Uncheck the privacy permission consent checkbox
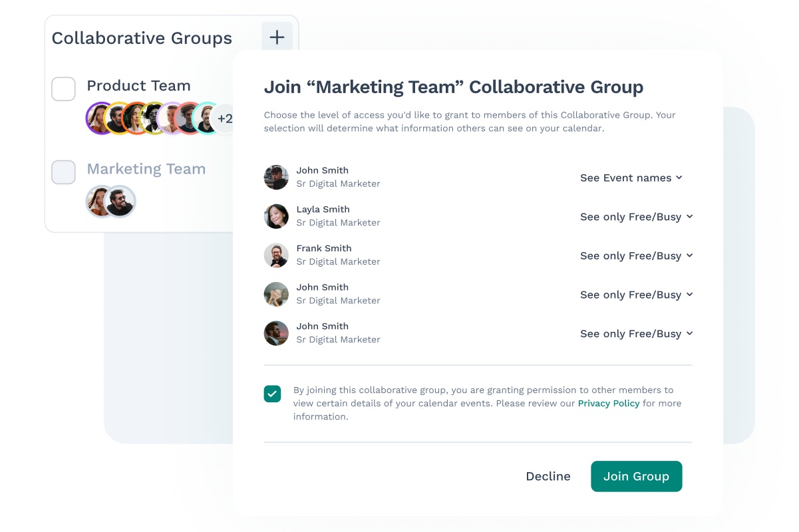The width and height of the screenshot is (799, 532). point(272,394)
